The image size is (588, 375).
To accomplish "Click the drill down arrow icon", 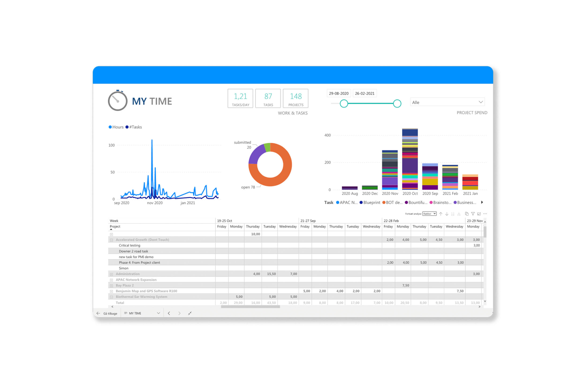I will click(447, 214).
